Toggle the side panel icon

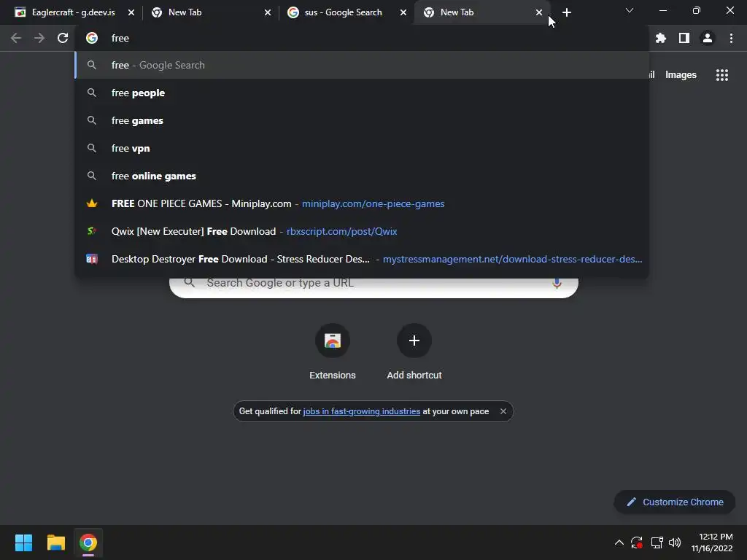click(684, 38)
